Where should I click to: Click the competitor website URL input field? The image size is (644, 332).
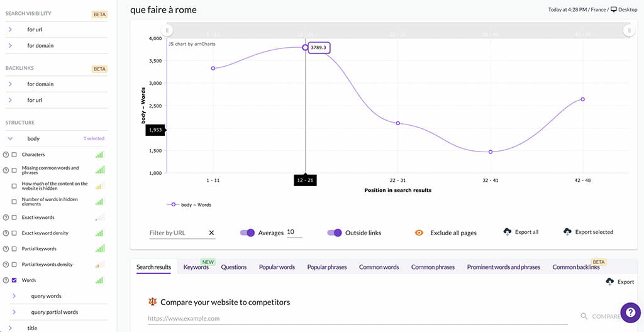357,318
